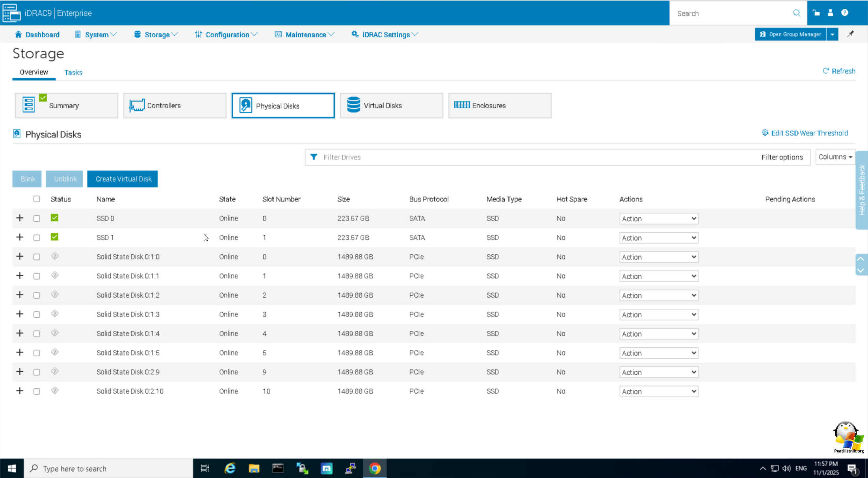Image resolution: width=868 pixels, height=478 pixels.
Task: Select the SSD 0 row checkbox
Action: pyautogui.click(x=37, y=219)
